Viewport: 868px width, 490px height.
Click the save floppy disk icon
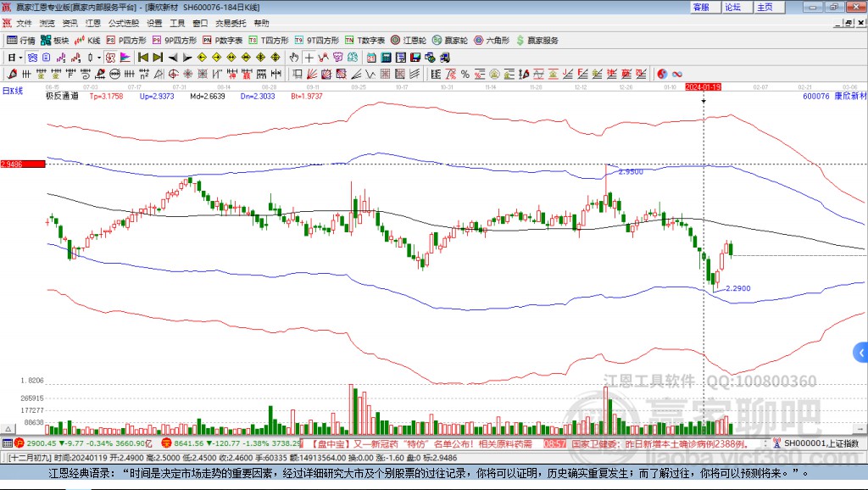pos(415,58)
